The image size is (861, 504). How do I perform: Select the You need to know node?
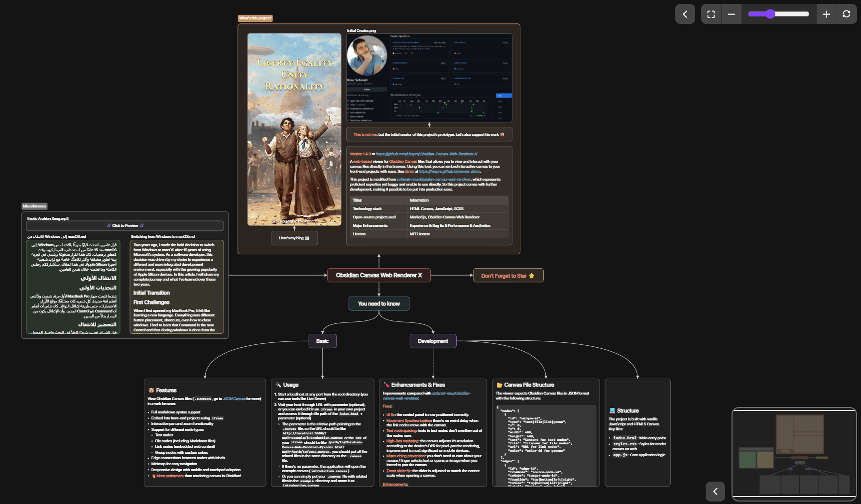[379, 303]
